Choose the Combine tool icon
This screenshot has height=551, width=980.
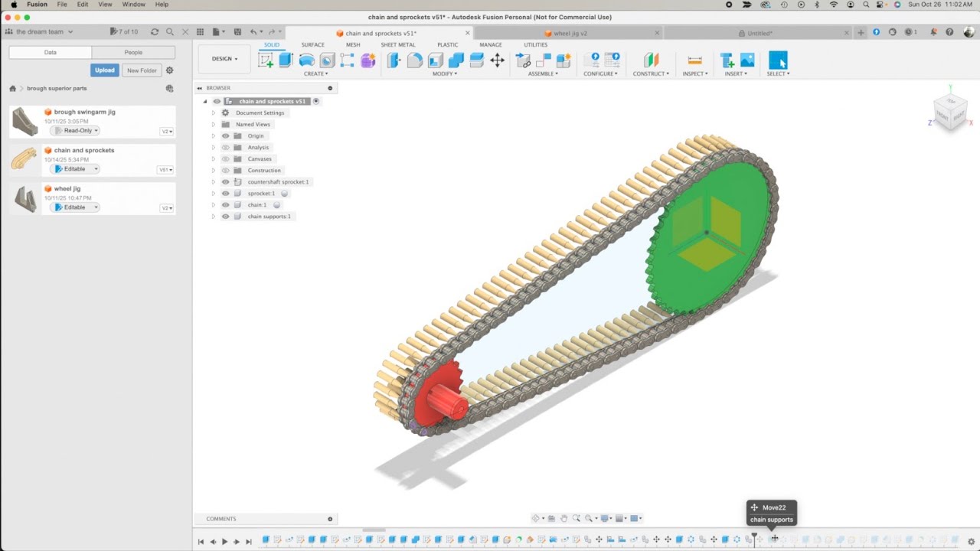[456, 60]
